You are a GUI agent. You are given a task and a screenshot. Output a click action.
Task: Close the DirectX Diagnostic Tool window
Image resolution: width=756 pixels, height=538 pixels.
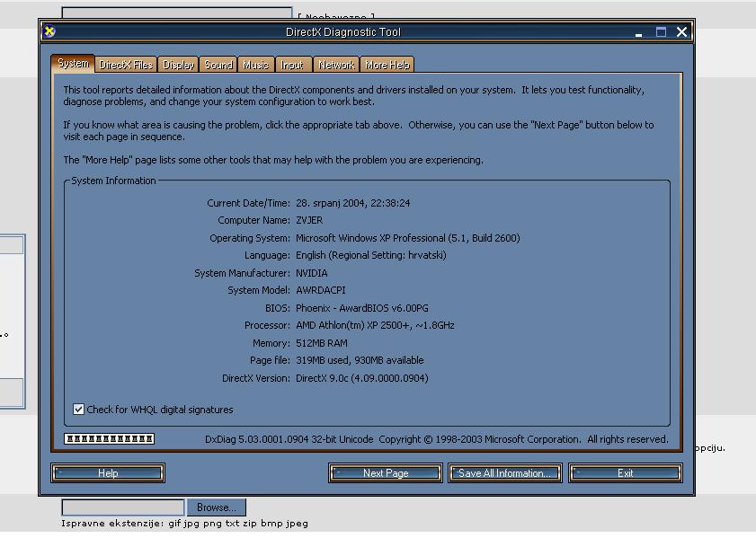click(x=681, y=31)
